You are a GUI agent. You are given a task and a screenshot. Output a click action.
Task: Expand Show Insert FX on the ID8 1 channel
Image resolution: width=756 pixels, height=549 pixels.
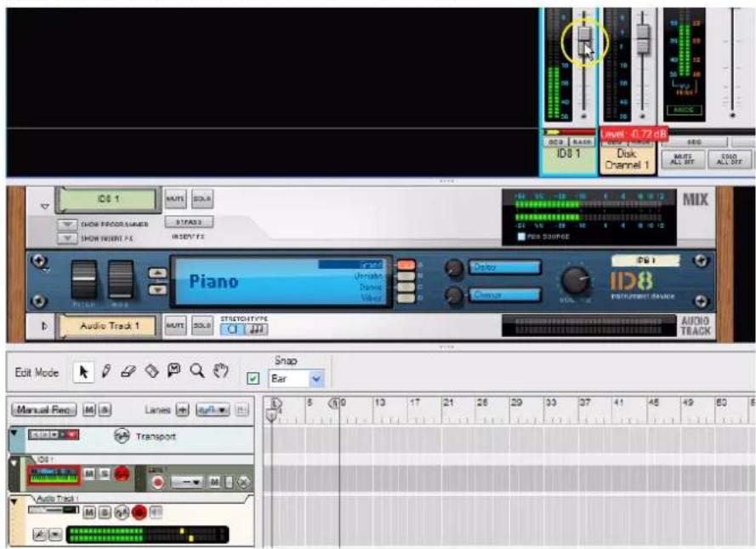click(x=67, y=237)
